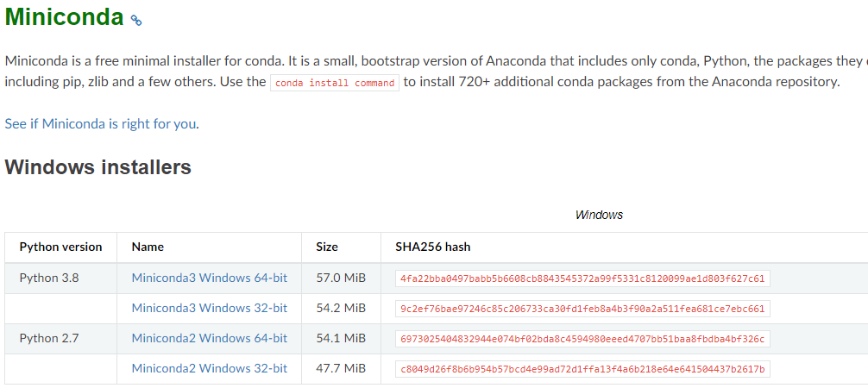
Task: Select the SHA256 hash starting with 9c2ef76b
Action: tap(582, 309)
